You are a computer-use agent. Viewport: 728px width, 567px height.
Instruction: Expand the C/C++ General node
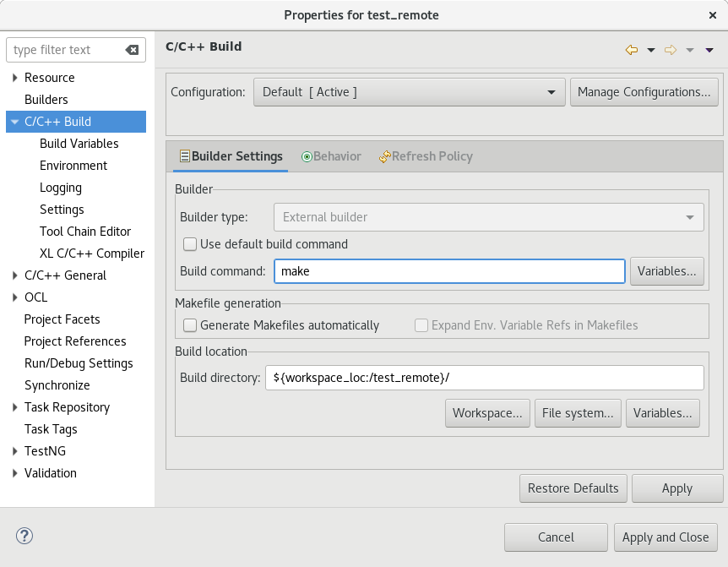click(15, 275)
